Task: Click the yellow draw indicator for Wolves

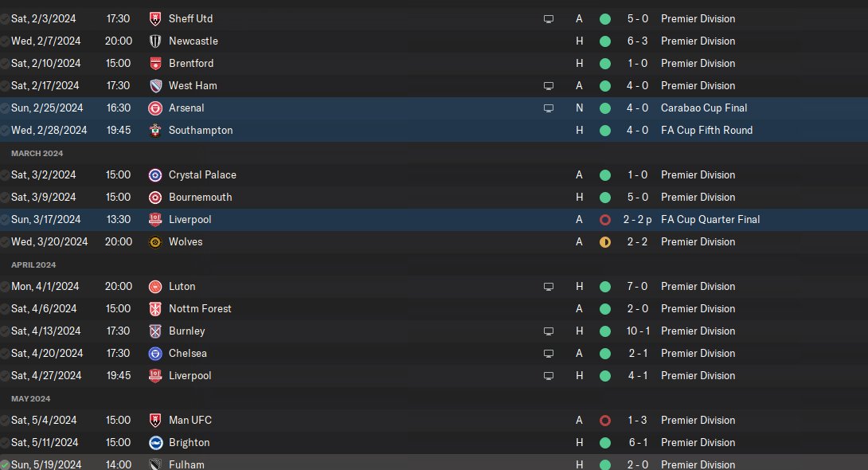Action: (605, 242)
